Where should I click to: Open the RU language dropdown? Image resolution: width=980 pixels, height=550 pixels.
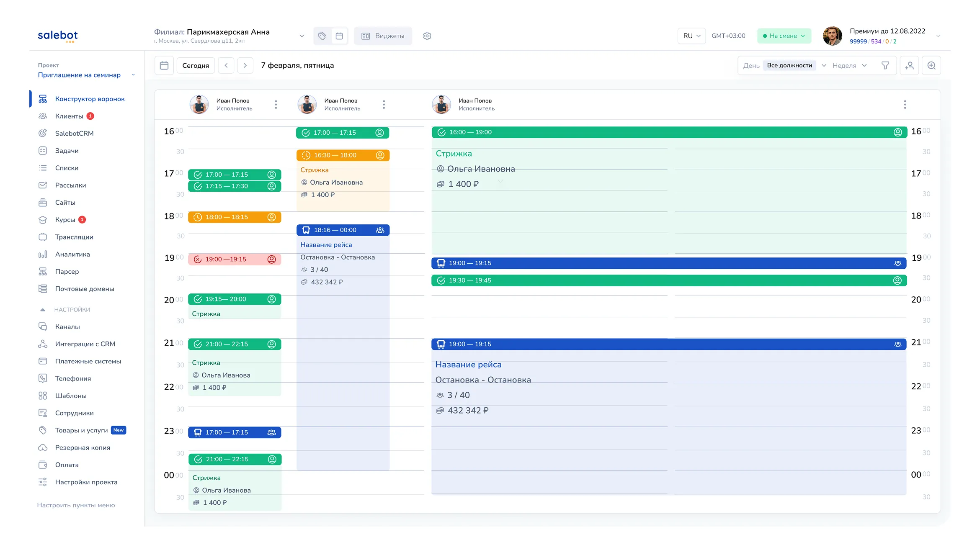(x=691, y=36)
